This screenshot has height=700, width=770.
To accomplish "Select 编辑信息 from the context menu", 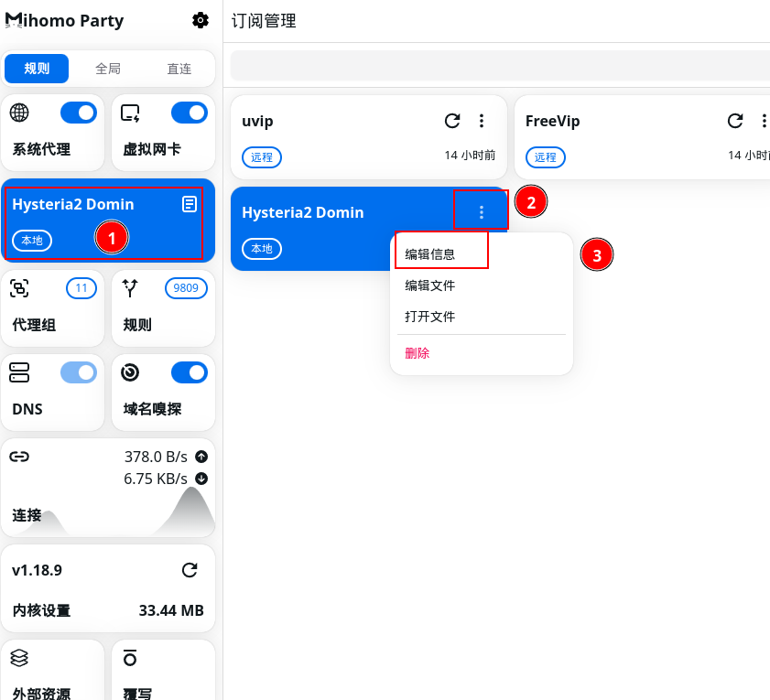I will point(430,254).
